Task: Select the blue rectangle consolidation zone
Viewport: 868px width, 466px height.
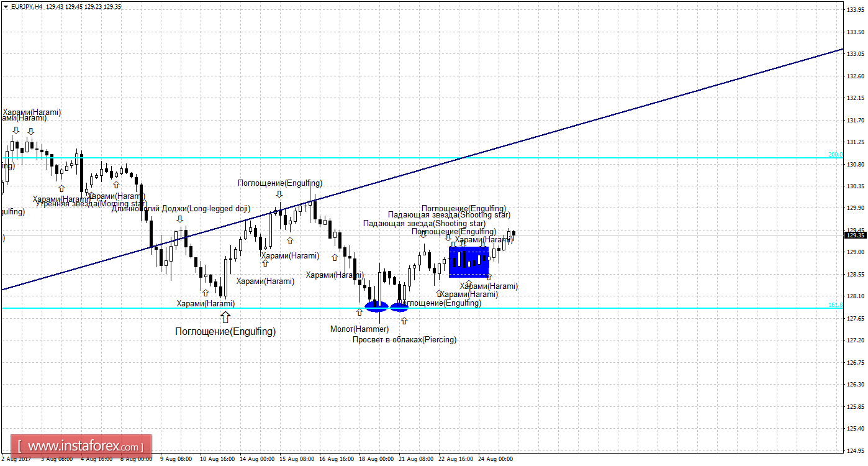Action: [x=469, y=262]
